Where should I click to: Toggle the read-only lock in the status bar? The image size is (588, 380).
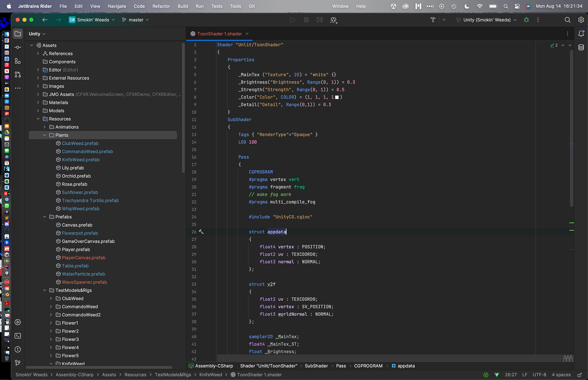(579, 375)
